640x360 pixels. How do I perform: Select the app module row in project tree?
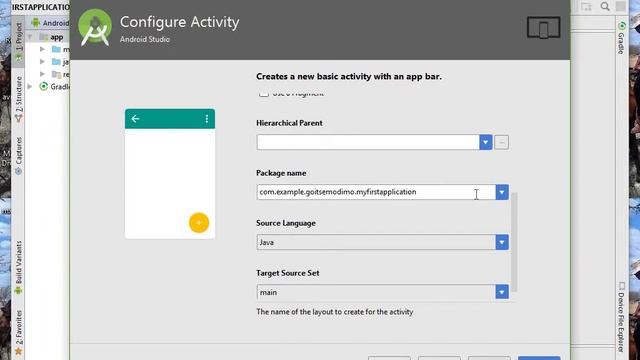pyautogui.click(x=48, y=37)
